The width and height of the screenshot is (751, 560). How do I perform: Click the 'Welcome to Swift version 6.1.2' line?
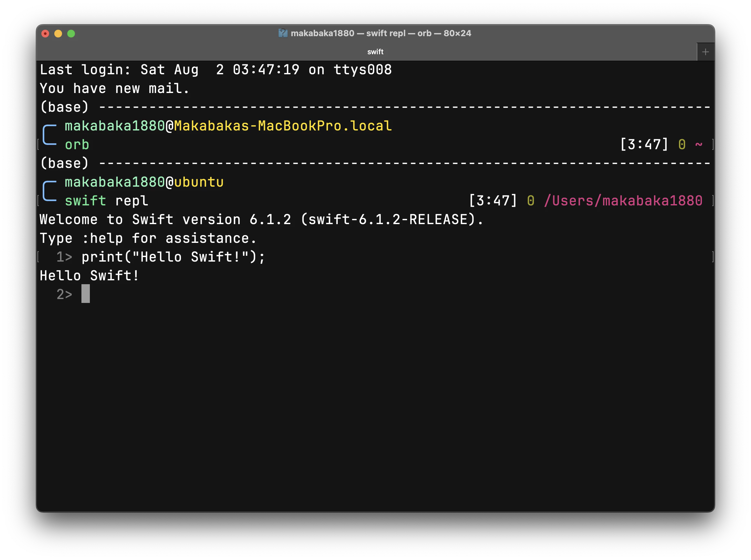click(x=261, y=220)
